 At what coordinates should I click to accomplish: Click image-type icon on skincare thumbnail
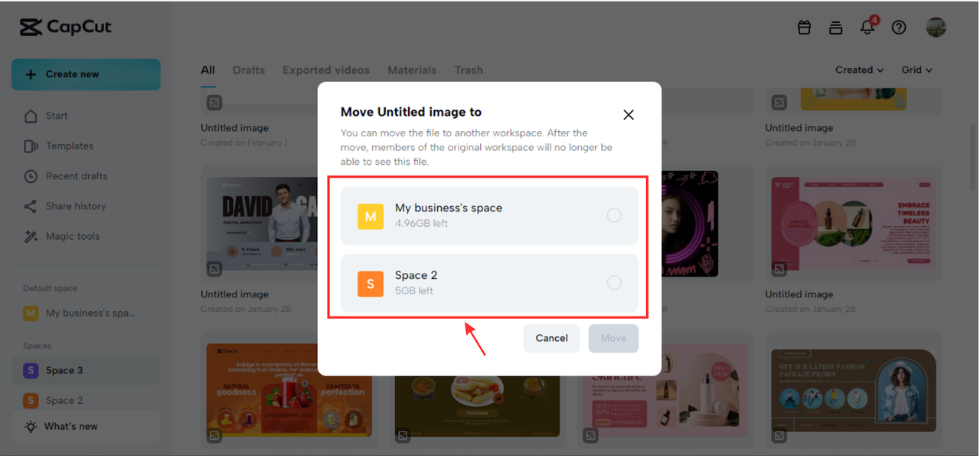point(591,435)
